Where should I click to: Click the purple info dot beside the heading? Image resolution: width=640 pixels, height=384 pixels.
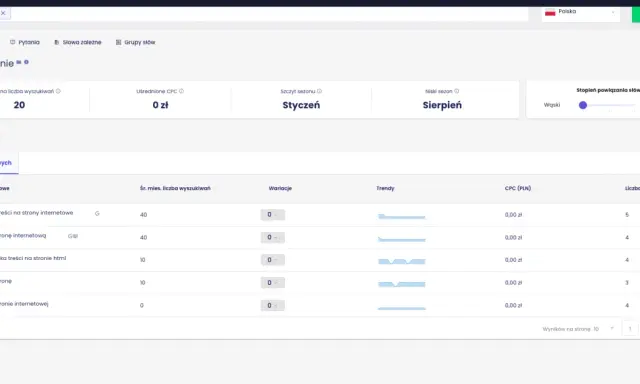coord(26,62)
